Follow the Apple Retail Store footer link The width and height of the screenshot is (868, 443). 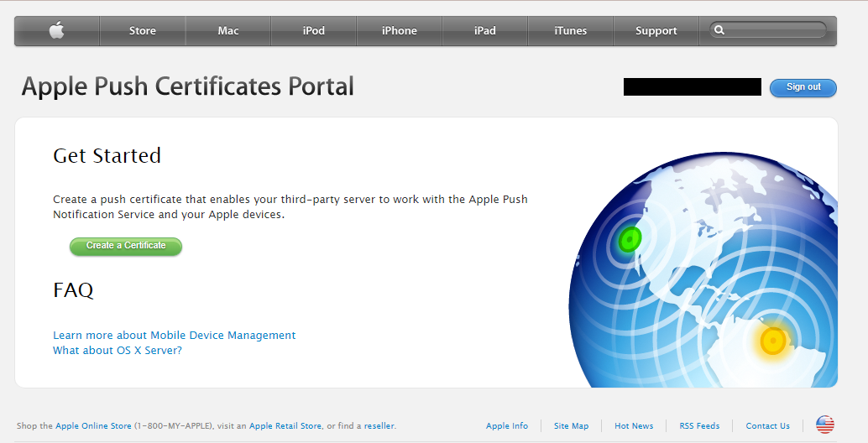coord(285,426)
